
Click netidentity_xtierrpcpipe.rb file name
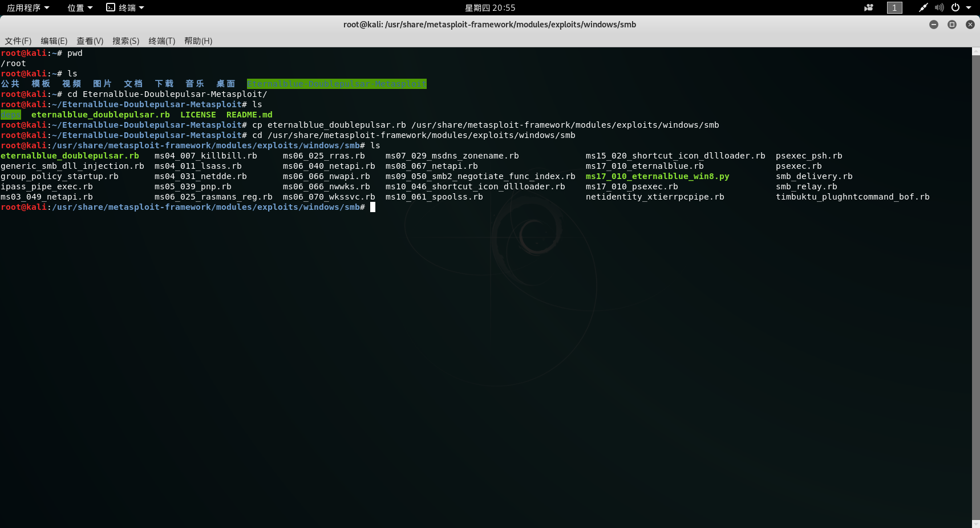click(x=655, y=197)
